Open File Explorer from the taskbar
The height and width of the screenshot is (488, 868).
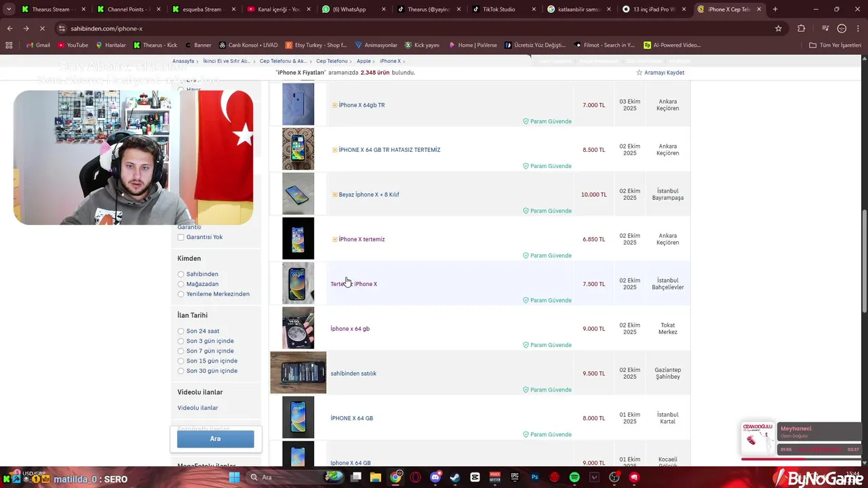tap(376, 477)
